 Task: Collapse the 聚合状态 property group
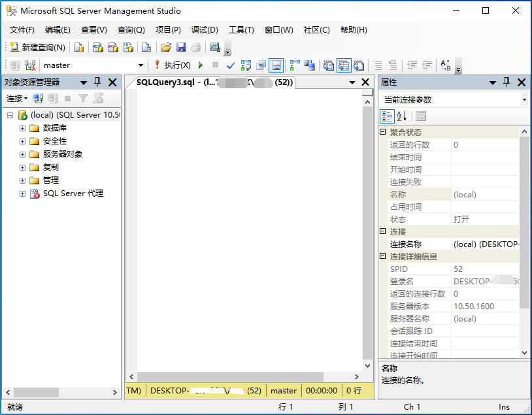(383, 131)
